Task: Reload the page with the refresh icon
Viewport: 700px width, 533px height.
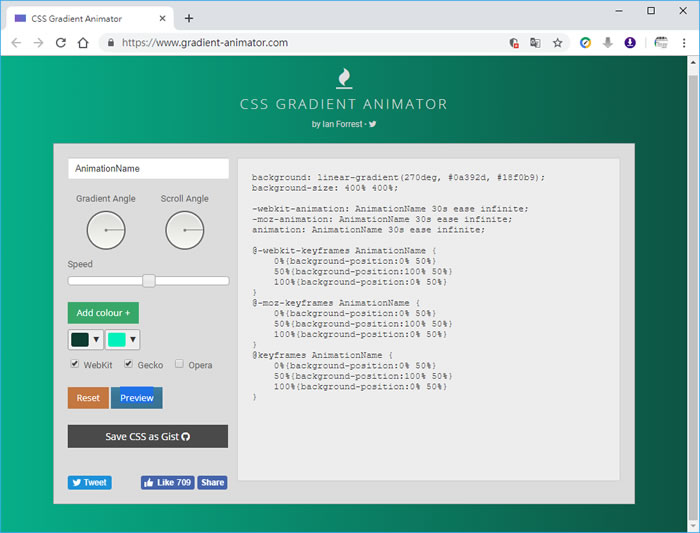Action: 61,43
